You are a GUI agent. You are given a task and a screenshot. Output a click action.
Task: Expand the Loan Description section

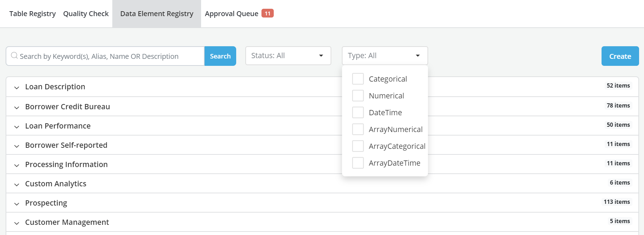(x=16, y=87)
